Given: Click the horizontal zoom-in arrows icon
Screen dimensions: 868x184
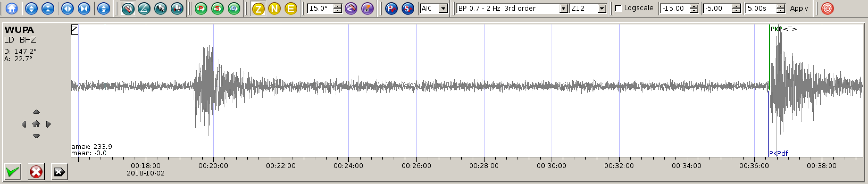Looking at the screenshot, I should coord(67,9).
